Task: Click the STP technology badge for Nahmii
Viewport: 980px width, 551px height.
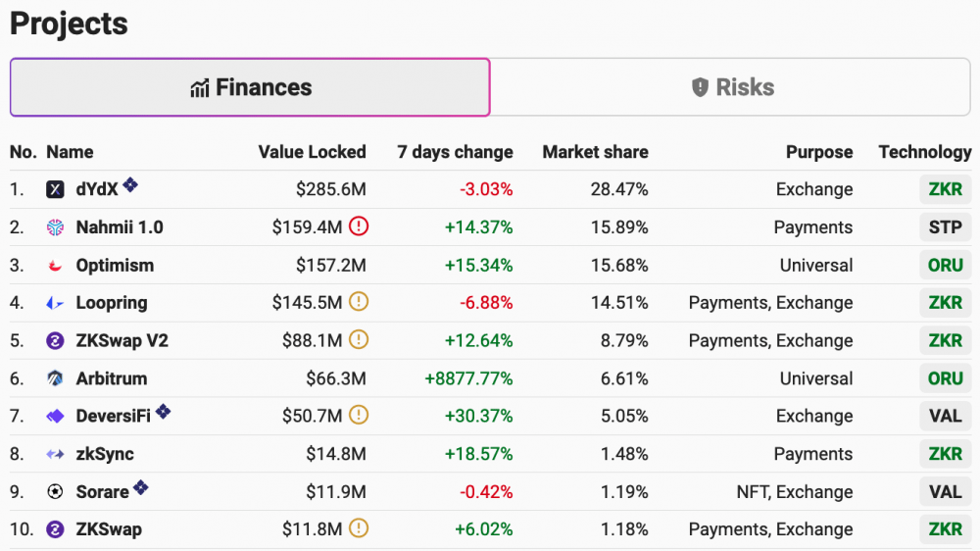Action: (945, 227)
